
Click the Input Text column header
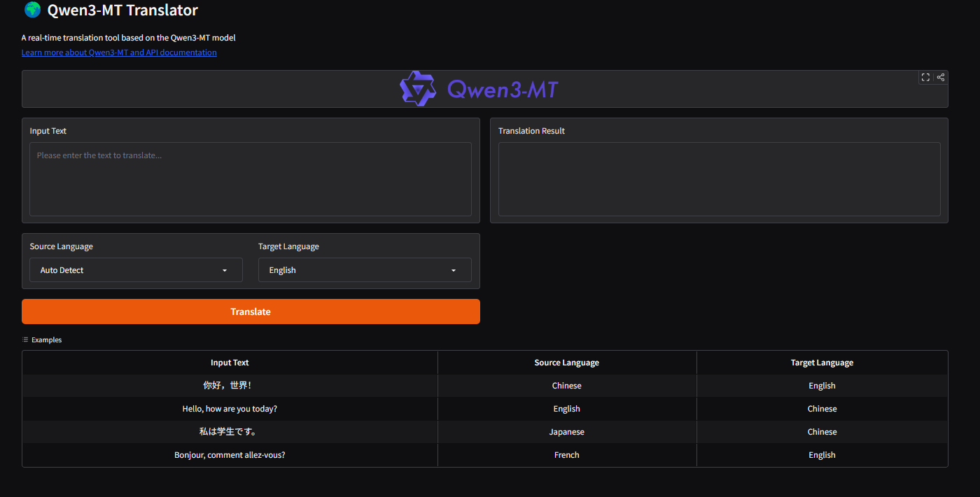(230, 363)
